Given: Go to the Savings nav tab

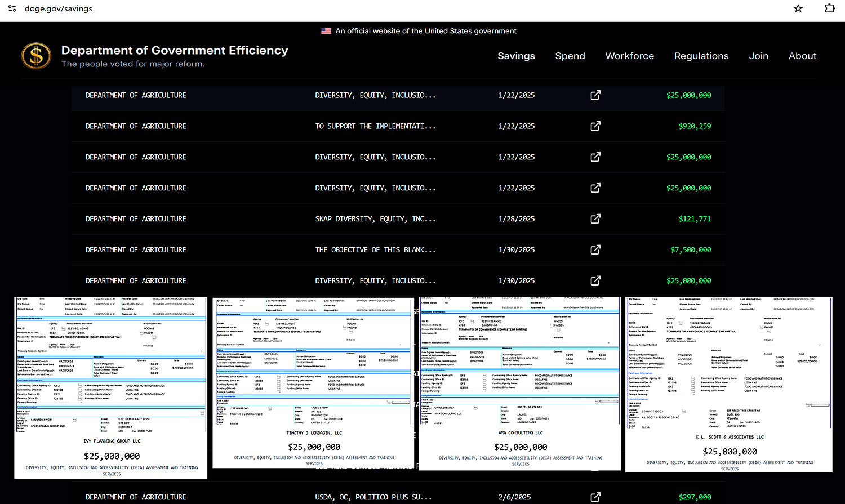Looking at the screenshot, I should [516, 56].
